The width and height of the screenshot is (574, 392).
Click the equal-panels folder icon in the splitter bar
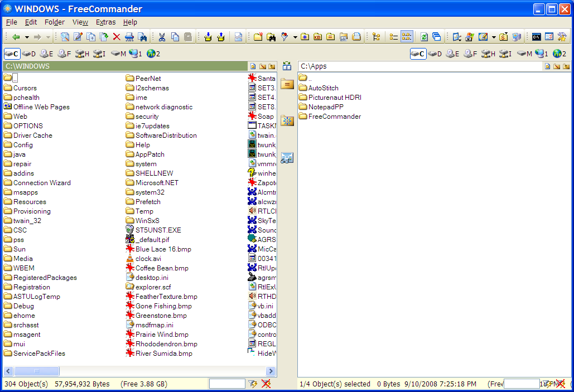pos(287,85)
